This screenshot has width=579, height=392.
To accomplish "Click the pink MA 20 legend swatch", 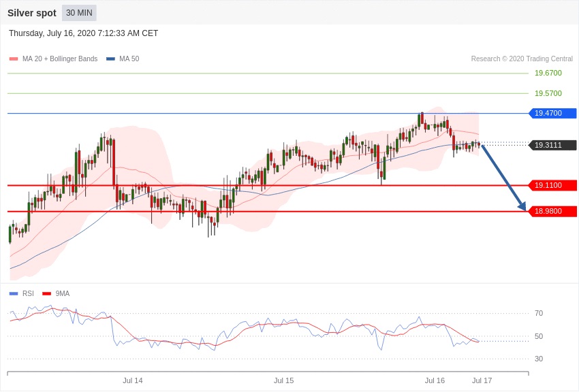I will point(14,59).
